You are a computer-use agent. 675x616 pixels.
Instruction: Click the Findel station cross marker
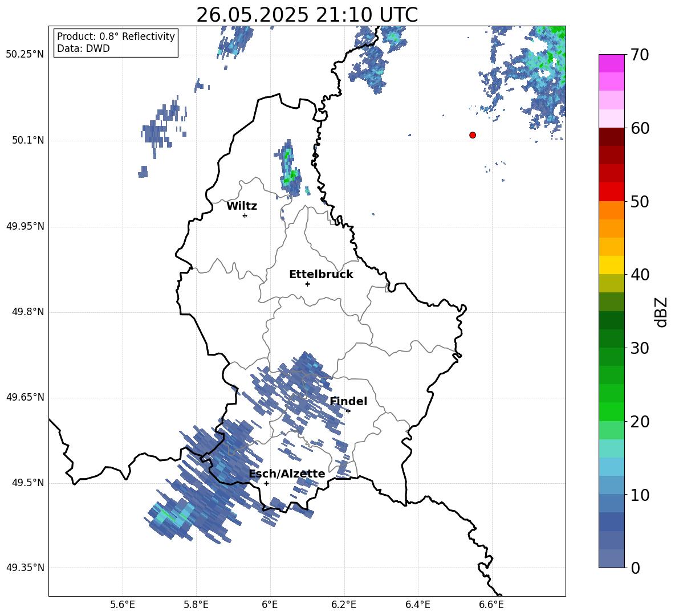348,411
